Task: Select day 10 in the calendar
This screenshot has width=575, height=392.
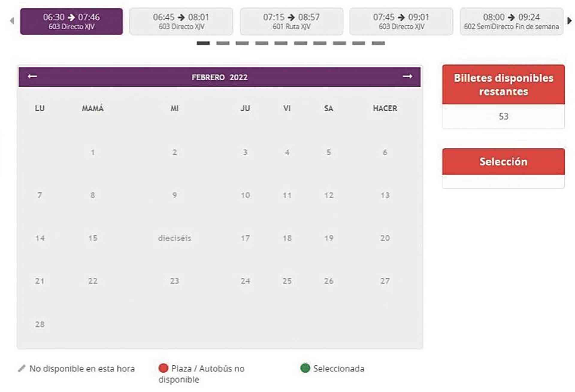Action: click(x=245, y=195)
